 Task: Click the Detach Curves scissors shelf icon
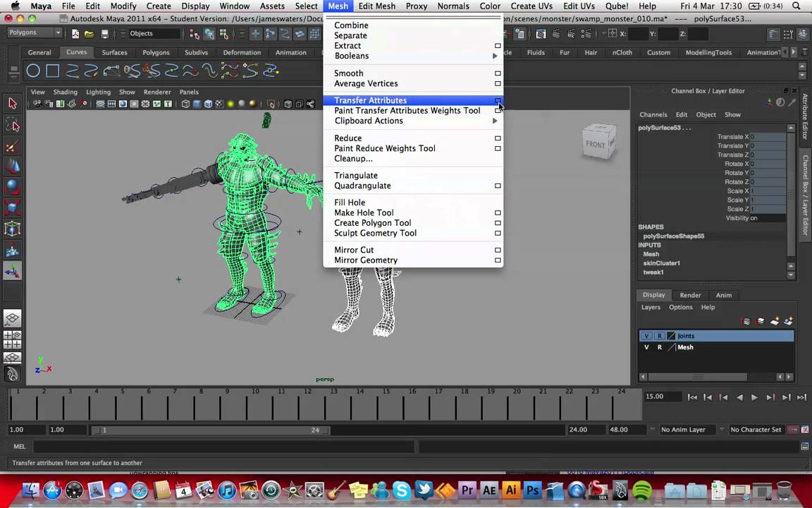[152, 71]
